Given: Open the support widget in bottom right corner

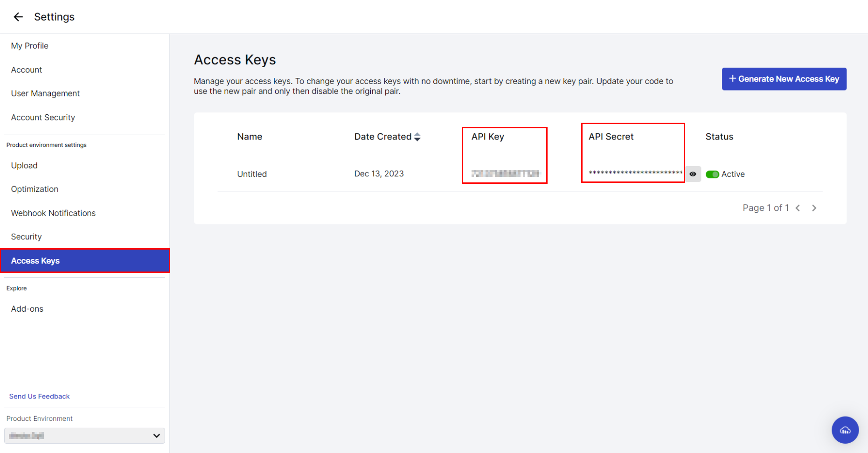Looking at the screenshot, I should [845, 430].
